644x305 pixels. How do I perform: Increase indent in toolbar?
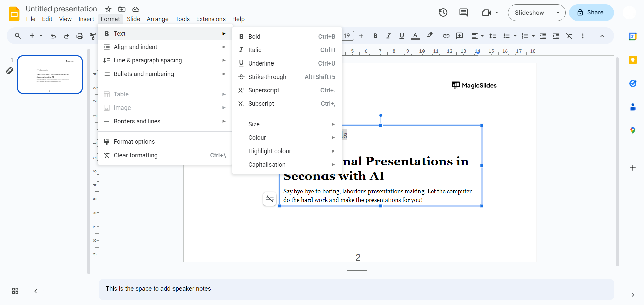tap(556, 36)
